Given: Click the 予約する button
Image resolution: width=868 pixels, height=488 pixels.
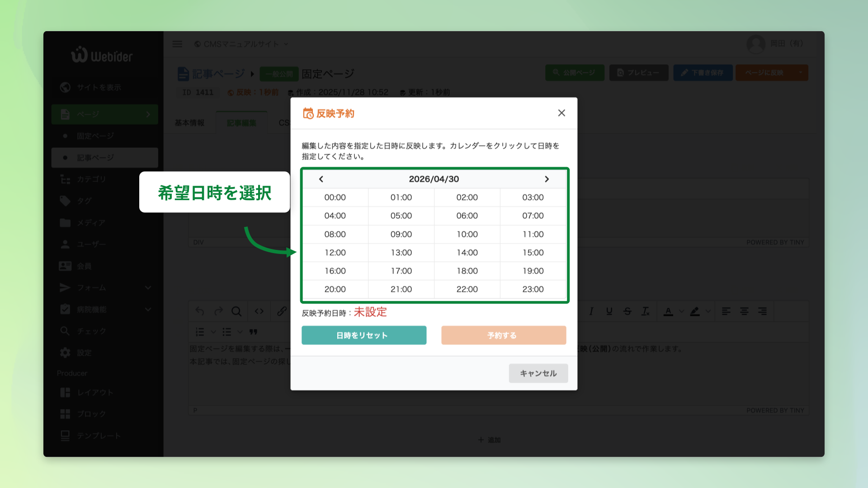Looking at the screenshot, I should tap(504, 335).
